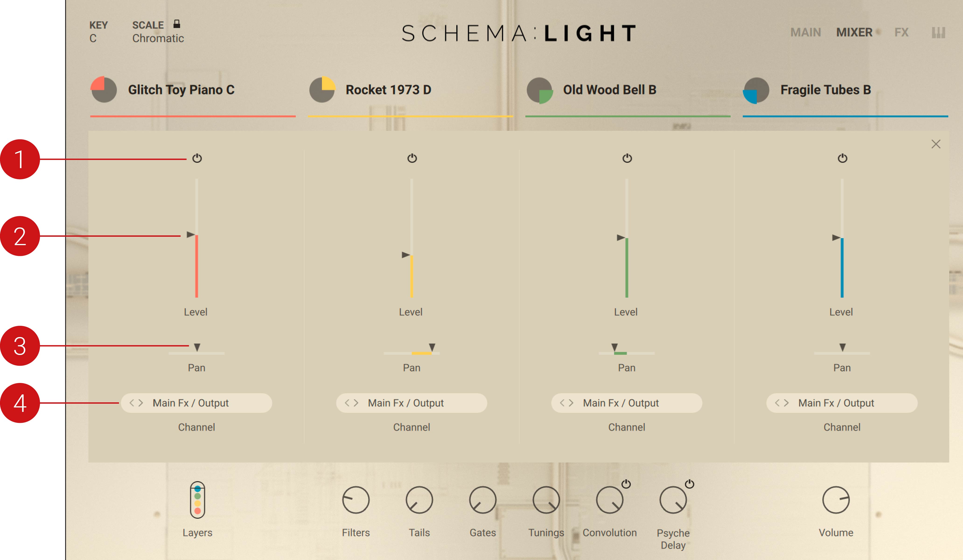Image resolution: width=963 pixels, height=560 pixels.
Task: Click the Volume knob
Action: [x=836, y=500]
